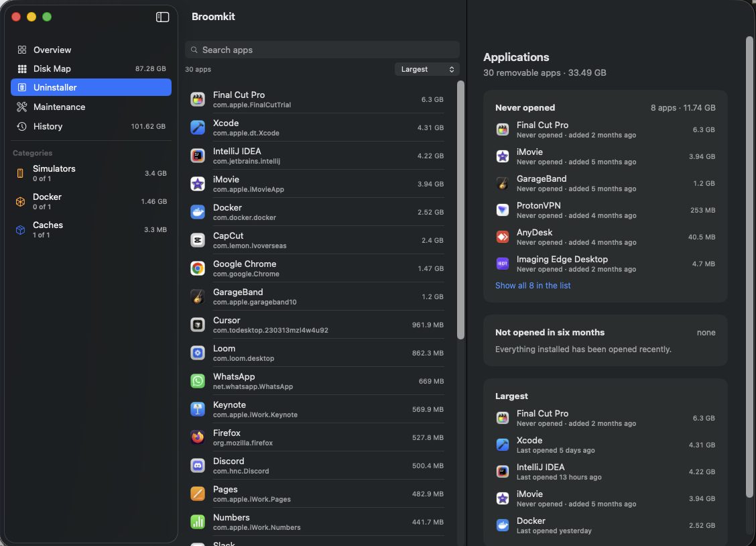Click ProtonVPN icon in Never opened
The image size is (756, 546).
coord(503,210)
